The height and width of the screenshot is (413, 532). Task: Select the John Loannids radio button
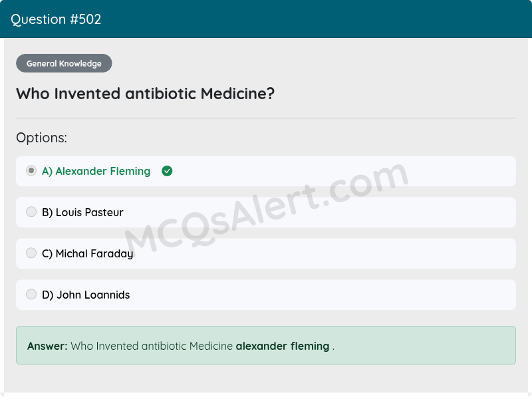[31, 294]
